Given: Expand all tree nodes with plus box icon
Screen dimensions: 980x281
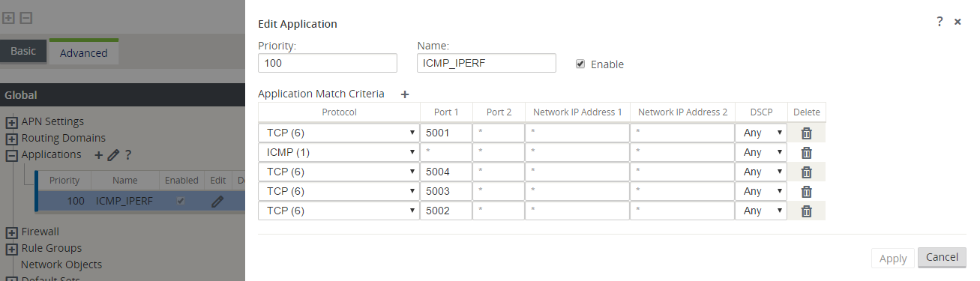Looking at the screenshot, I should tap(9, 17).
